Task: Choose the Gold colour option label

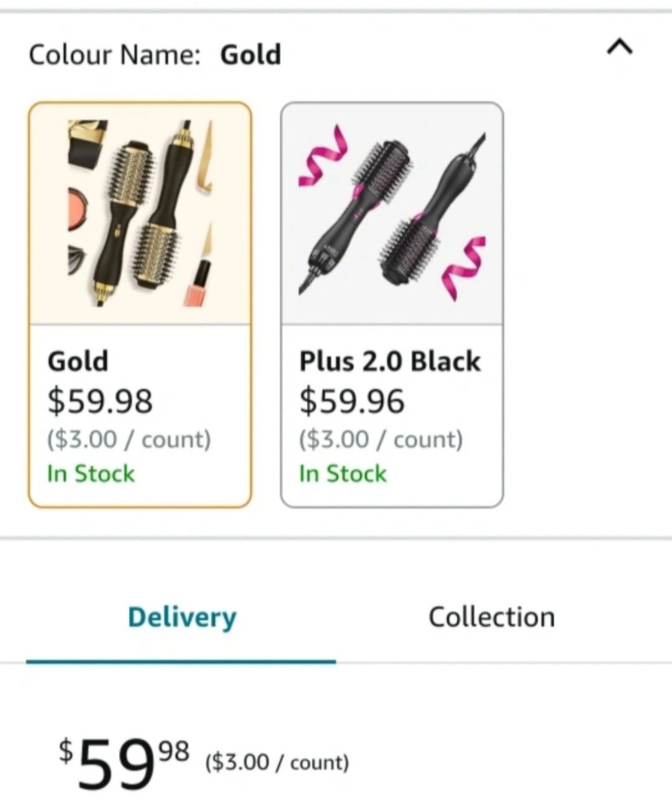Action: (x=78, y=361)
